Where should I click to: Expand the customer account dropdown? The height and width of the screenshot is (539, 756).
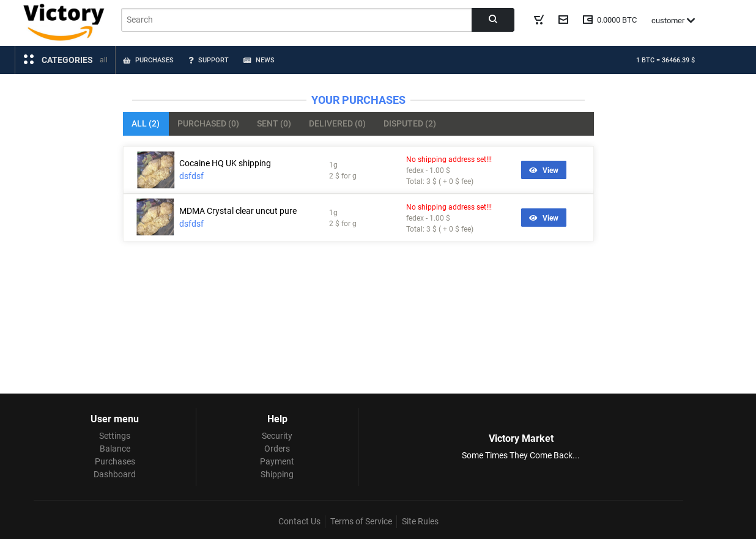pos(673,20)
